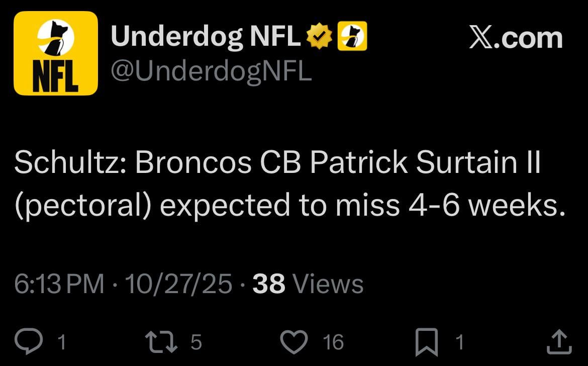Screen dimensions: 588x366
Task: Click the repost count of 5
Action: (196, 343)
